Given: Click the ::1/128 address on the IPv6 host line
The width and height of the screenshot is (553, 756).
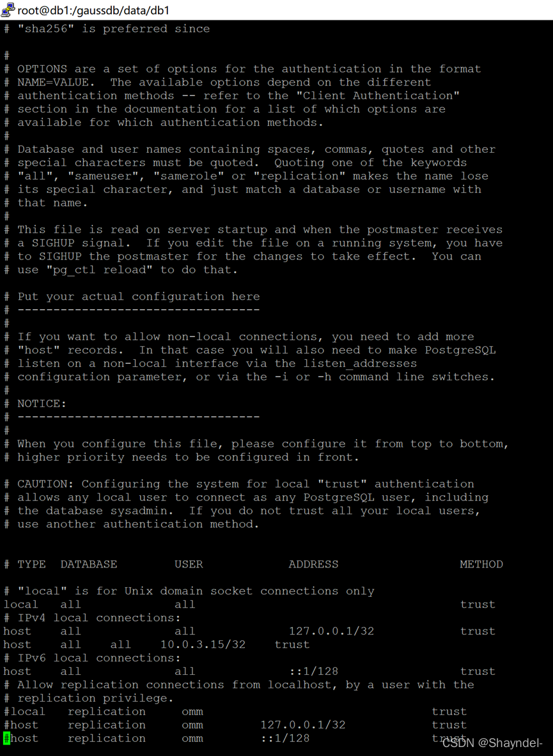Looking at the screenshot, I should point(313,671).
